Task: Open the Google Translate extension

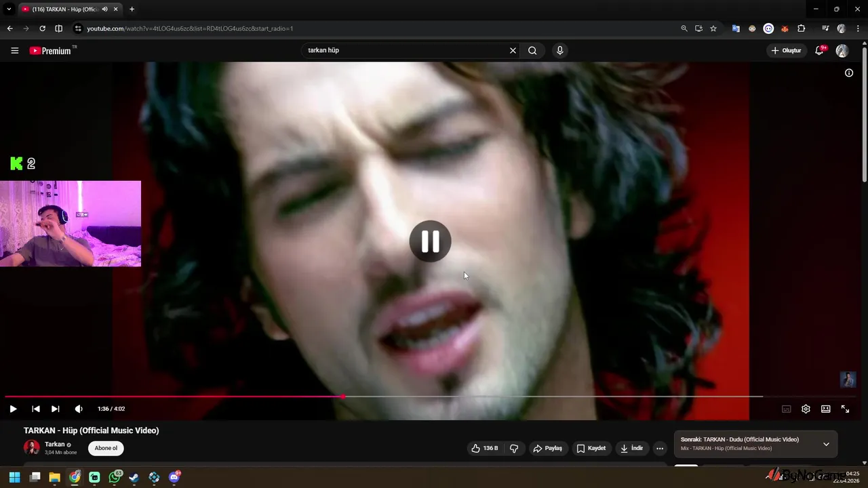Action: point(736,28)
